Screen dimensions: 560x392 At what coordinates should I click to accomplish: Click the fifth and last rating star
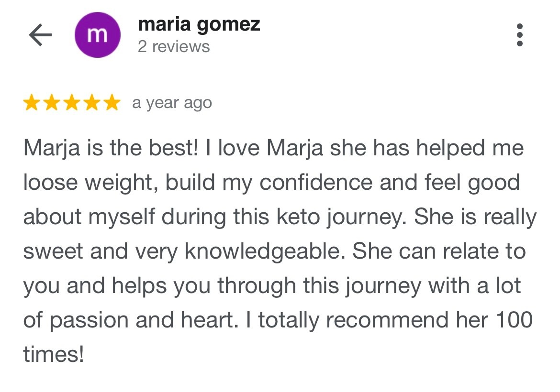coord(112,103)
